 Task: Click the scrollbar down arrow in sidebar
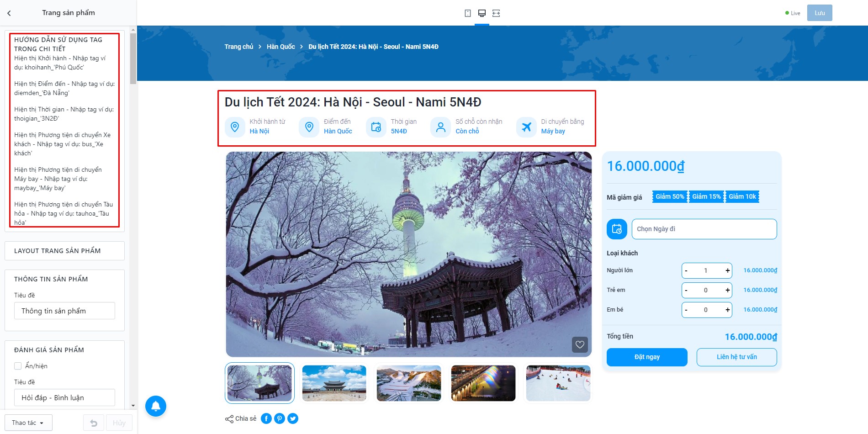[x=133, y=406]
